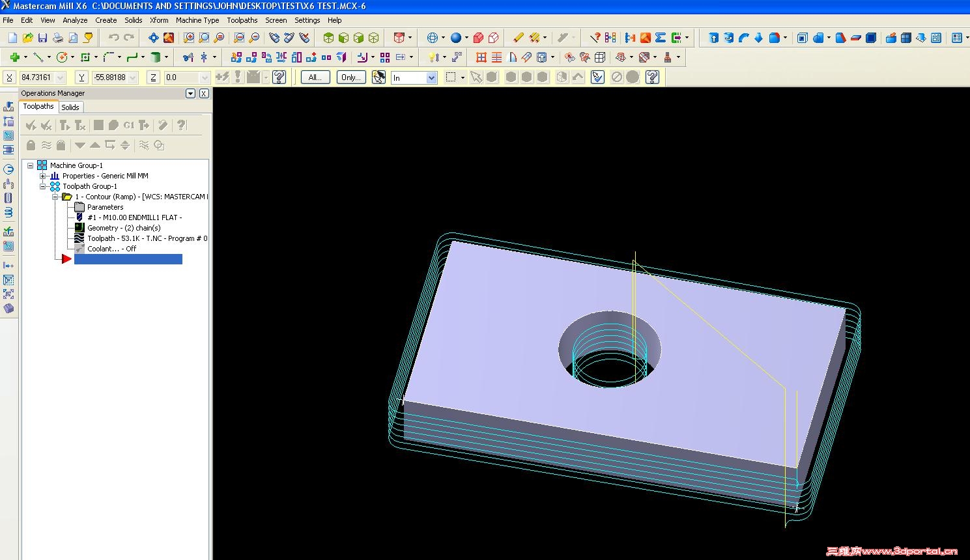Viewport: 970px width, 560px height.
Task: Open the Analyze tool with the red question mark
Action: [595, 38]
